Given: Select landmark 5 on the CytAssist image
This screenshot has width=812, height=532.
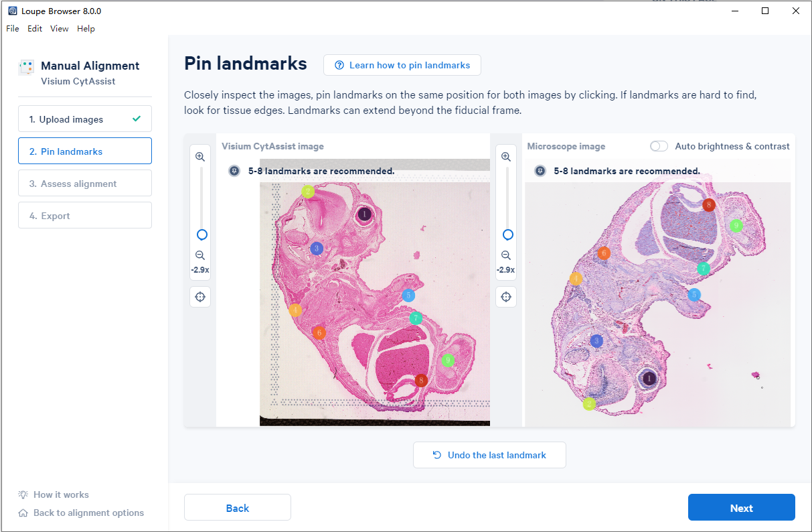Looking at the screenshot, I should (x=408, y=295).
